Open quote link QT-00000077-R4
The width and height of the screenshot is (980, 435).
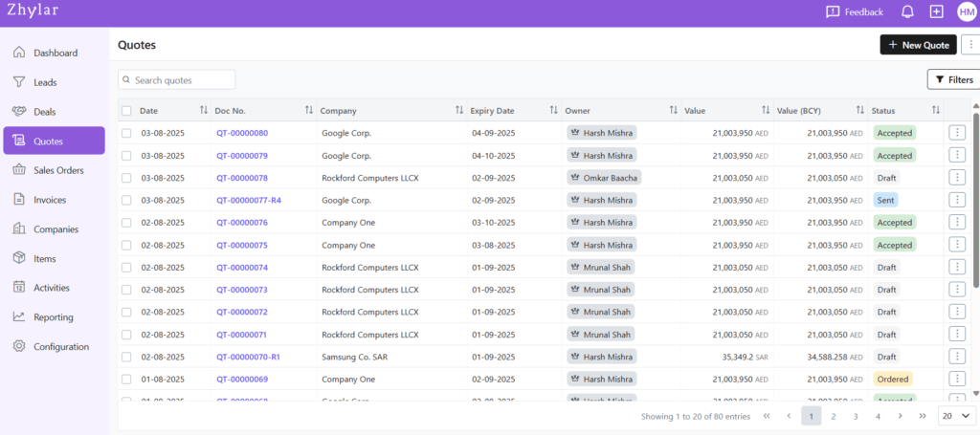pyautogui.click(x=249, y=201)
